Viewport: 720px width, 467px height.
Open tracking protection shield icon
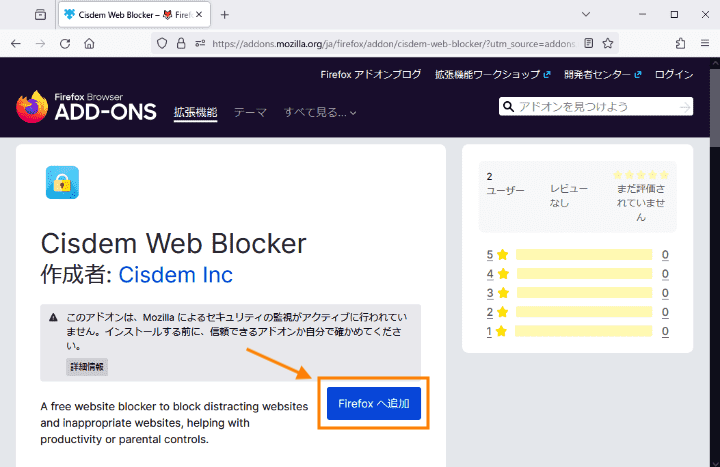point(162,44)
